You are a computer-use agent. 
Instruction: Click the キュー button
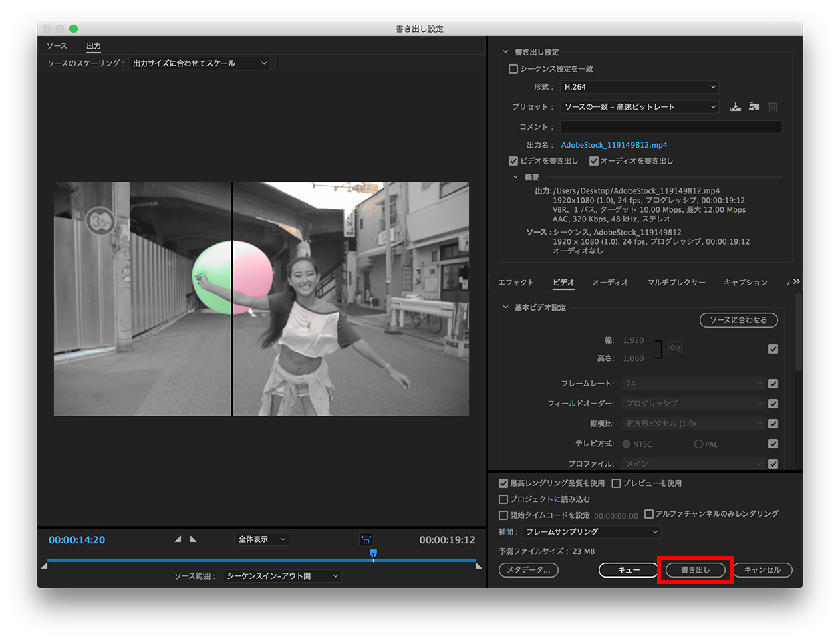(629, 570)
